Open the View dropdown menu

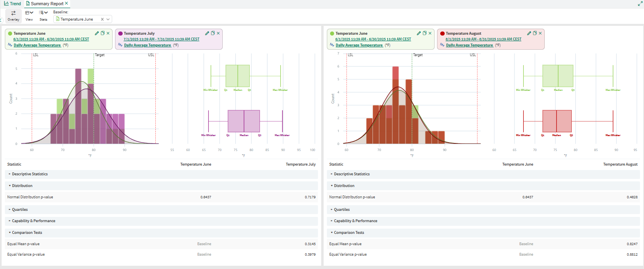[x=29, y=16]
